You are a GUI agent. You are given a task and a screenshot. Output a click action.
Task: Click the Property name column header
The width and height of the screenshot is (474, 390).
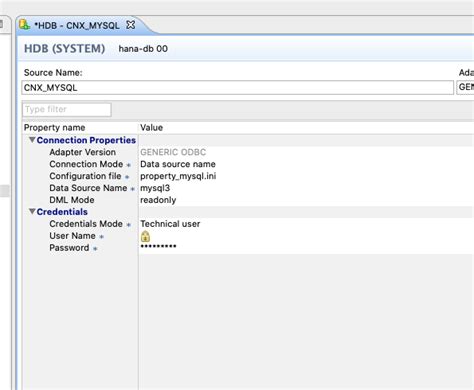[54, 128]
